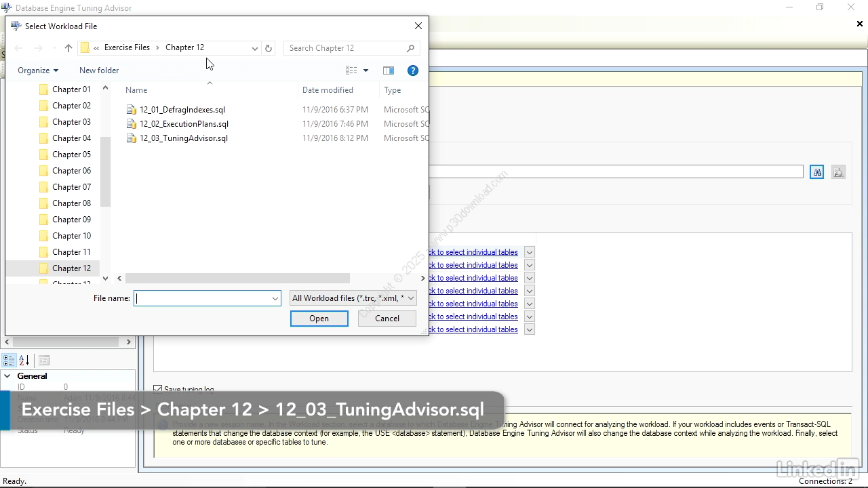Toggle the preview pane button
868x488 pixels.
(389, 70)
